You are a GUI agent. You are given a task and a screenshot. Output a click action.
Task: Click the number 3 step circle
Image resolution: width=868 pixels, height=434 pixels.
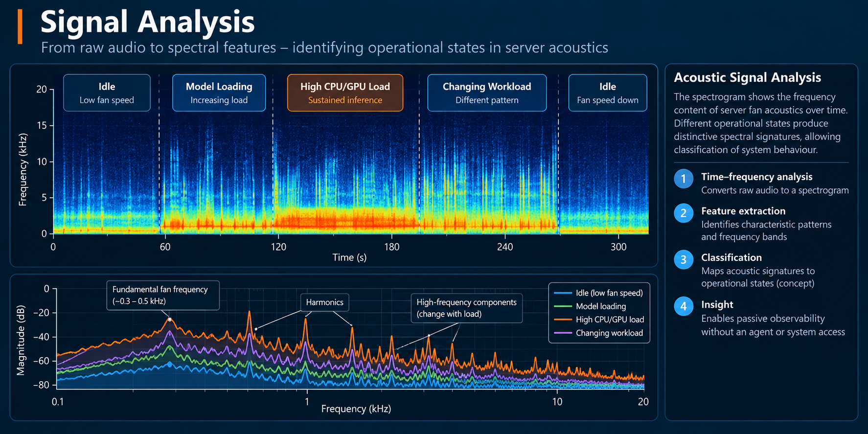click(684, 260)
